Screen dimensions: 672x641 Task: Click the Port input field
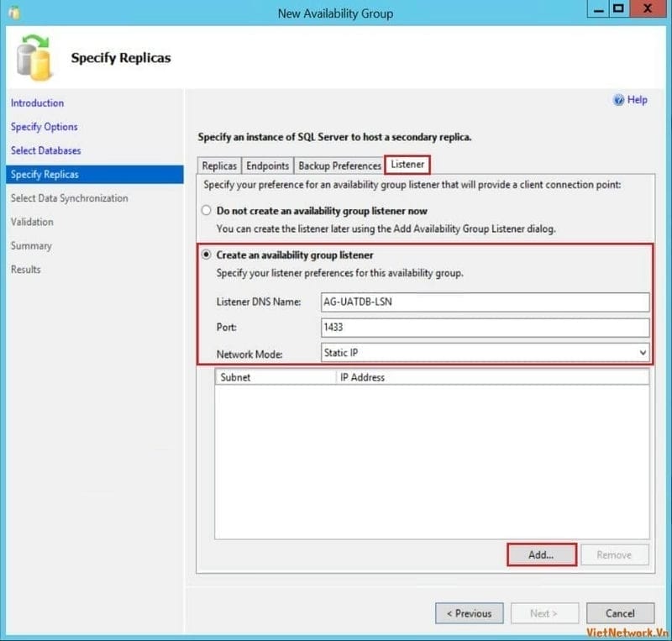pos(486,328)
